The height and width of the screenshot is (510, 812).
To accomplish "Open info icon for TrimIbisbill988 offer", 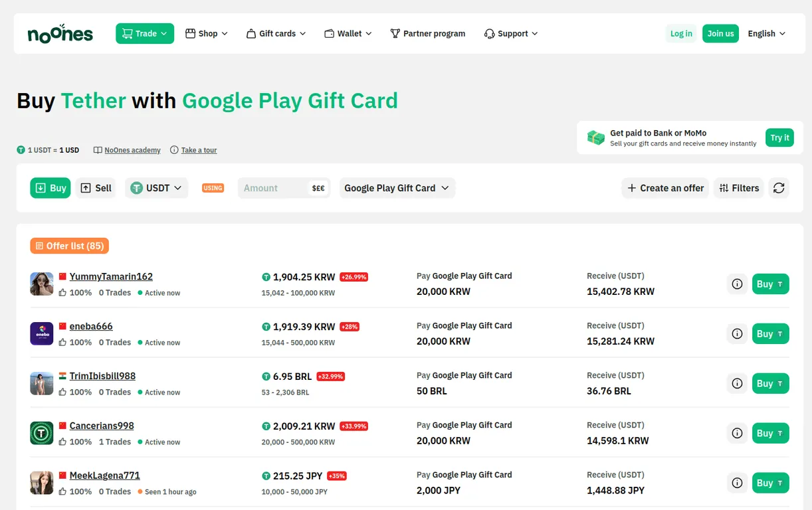I will click(x=737, y=384).
